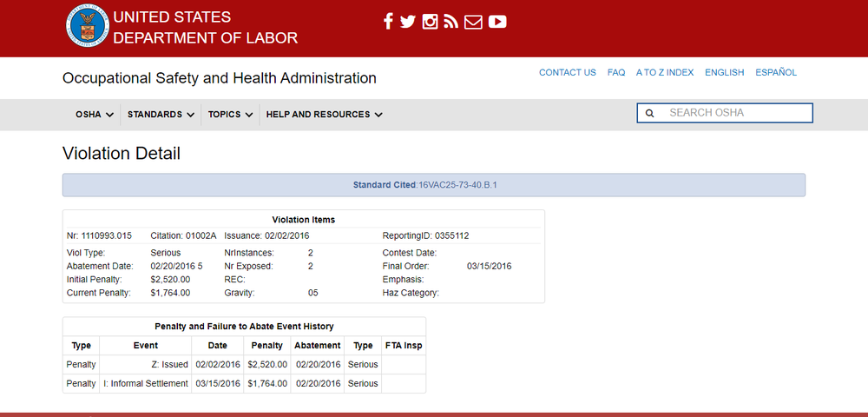Switch language to Español
868x417 pixels.
pyautogui.click(x=776, y=73)
